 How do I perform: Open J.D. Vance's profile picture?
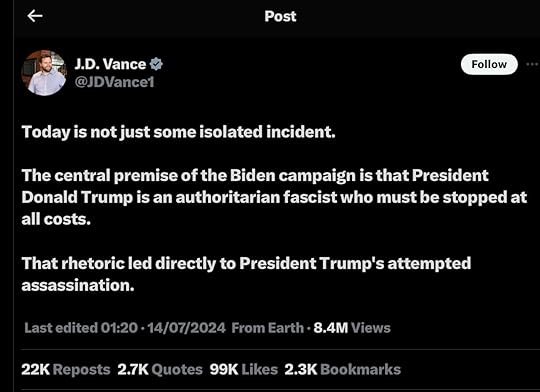pyautogui.click(x=44, y=73)
